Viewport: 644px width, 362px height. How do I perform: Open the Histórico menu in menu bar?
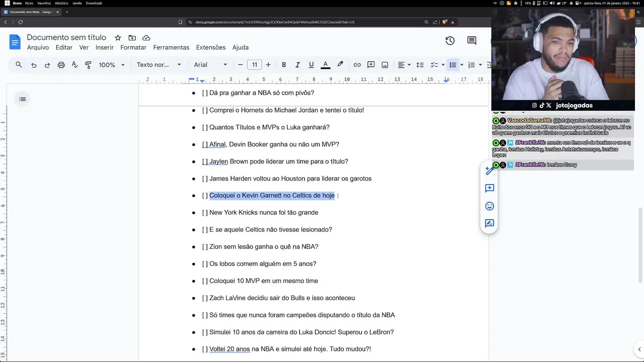61,3
